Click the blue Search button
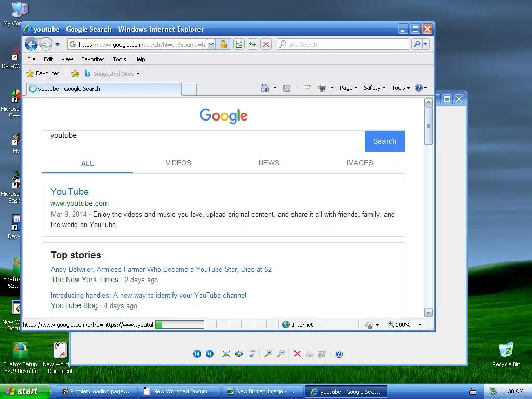532x399 pixels. 384,141
